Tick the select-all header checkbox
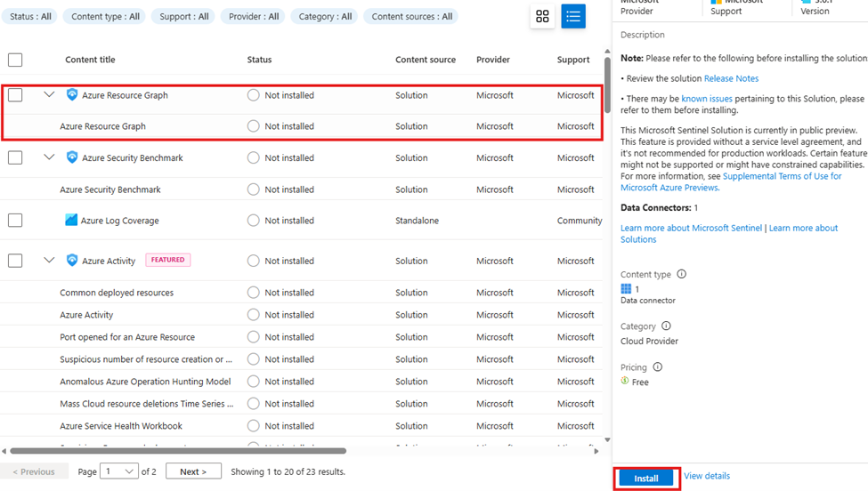 click(x=15, y=60)
